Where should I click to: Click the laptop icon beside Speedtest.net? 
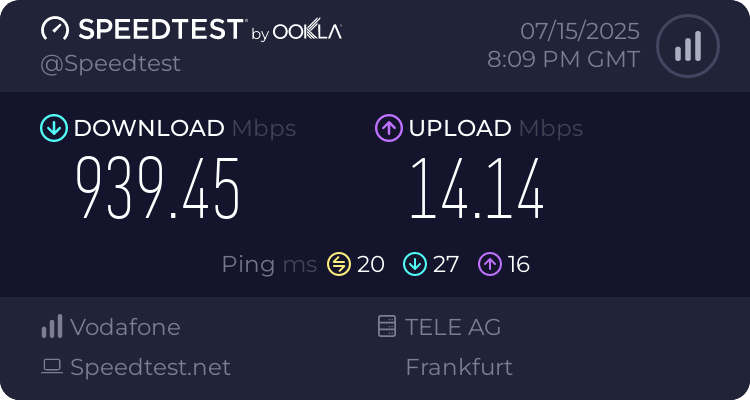(51, 367)
